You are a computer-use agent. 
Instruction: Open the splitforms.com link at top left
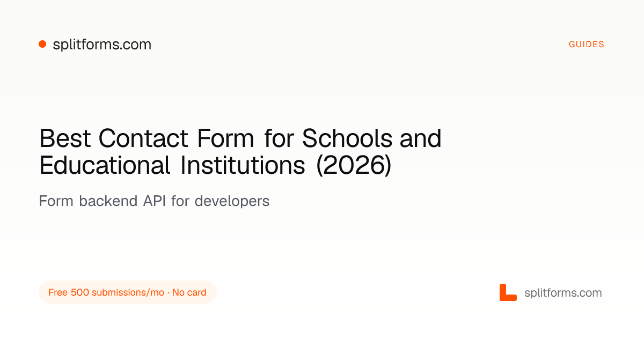(102, 45)
